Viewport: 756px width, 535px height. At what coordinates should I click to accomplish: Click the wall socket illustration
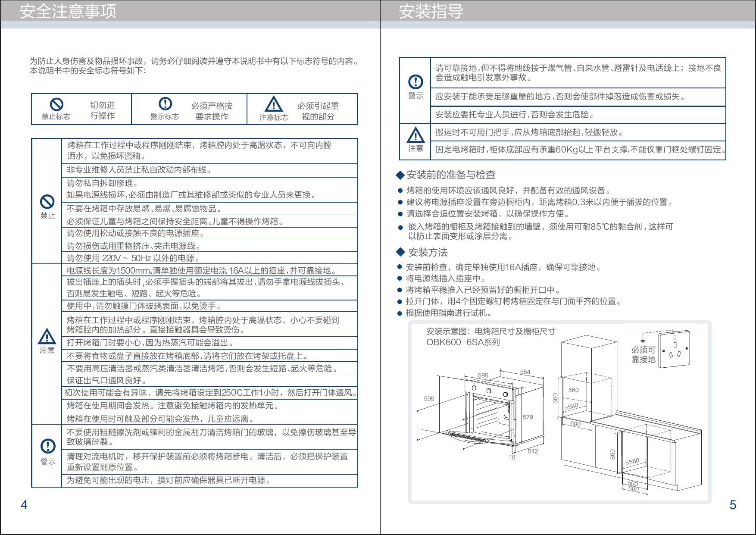(674, 349)
